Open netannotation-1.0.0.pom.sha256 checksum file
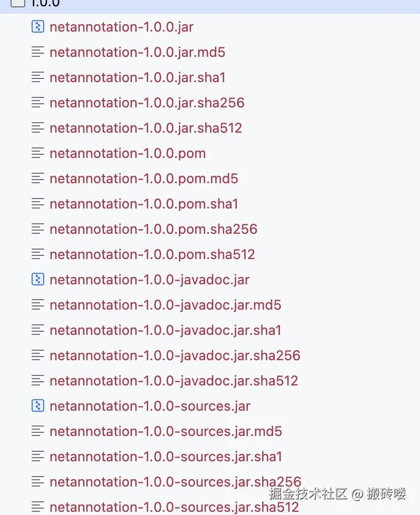Viewport: 420px width, 515px height. point(153,229)
